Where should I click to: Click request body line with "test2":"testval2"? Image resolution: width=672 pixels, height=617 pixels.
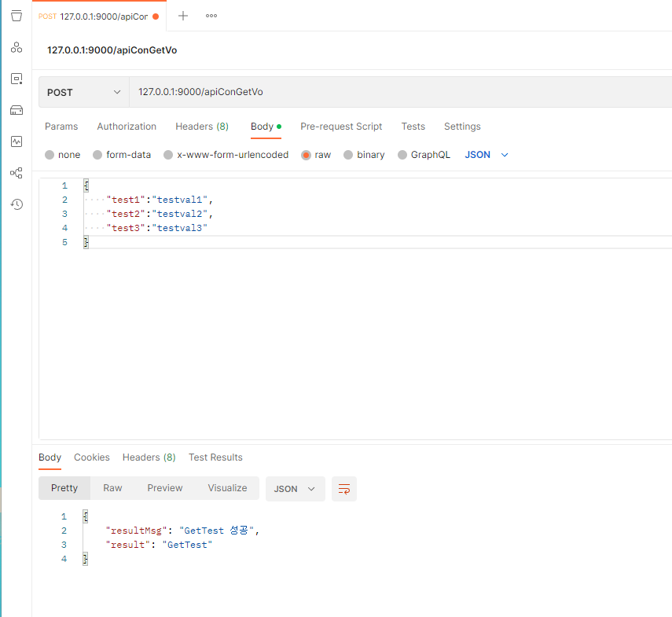pos(160,214)
